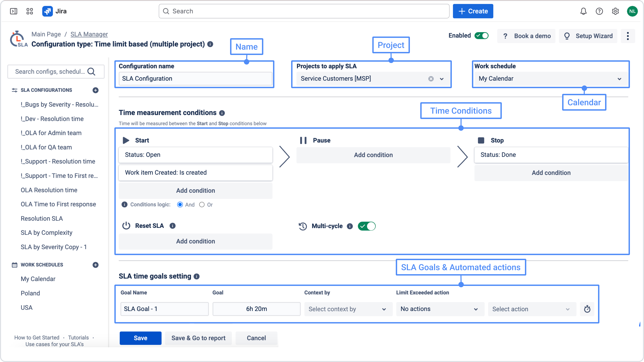Click the help question mark icon
The height and width of the screenshot is (362, 644).
pos(599,11)
